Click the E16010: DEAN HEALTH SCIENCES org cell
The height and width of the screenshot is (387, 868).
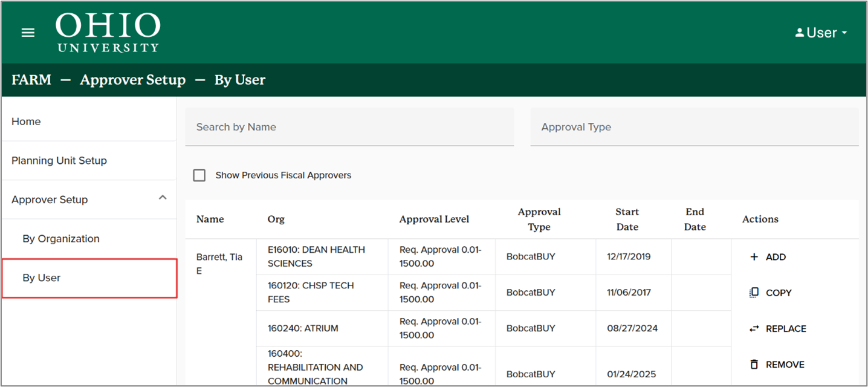pos(316,256)
